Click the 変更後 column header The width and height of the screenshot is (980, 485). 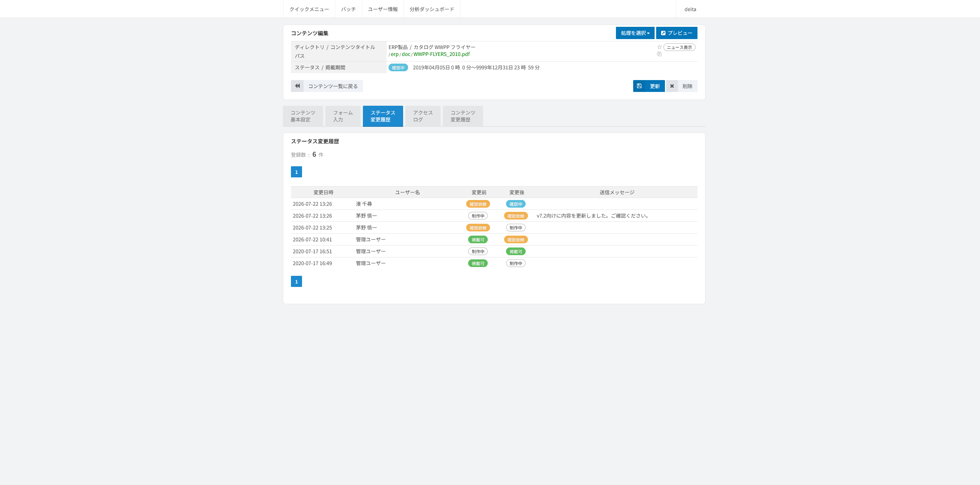coord(517,192)
